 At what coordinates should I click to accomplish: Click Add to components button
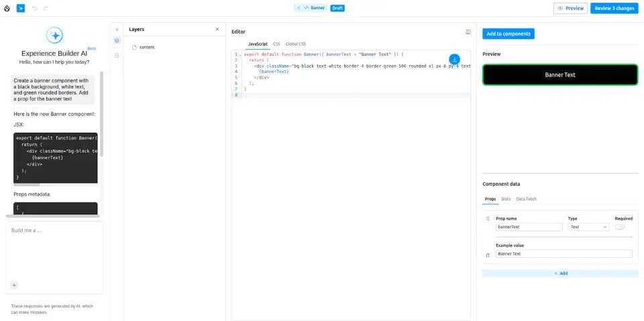(508, 34)
